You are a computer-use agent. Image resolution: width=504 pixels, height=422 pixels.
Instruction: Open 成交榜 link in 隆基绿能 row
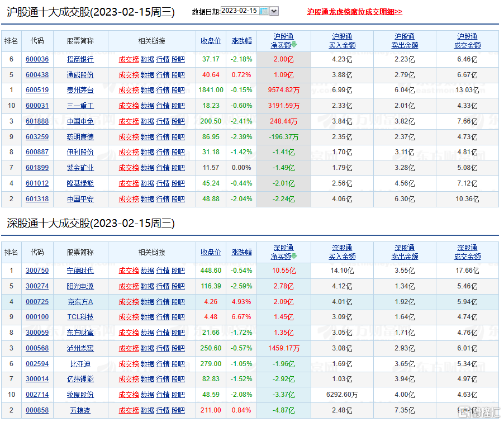pos(129,183)
